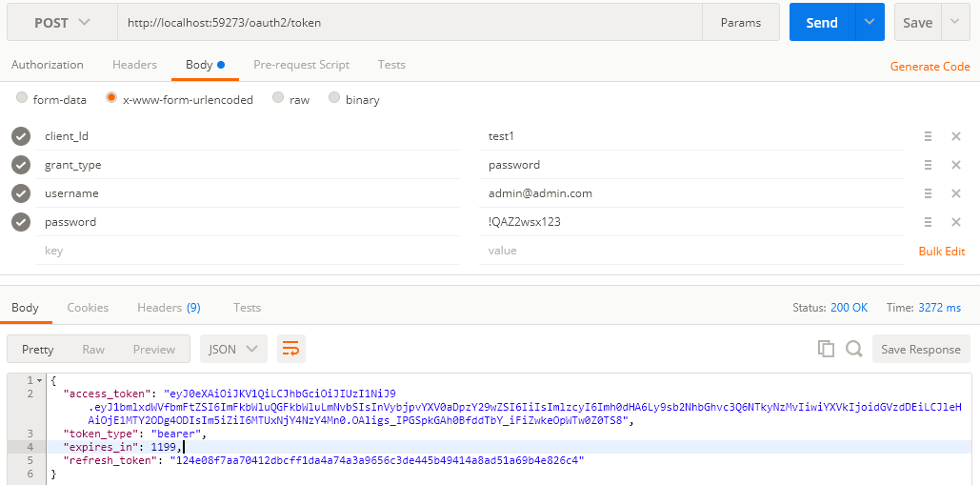Click the 200 OK status text
980x485 pixels.
[x=849, y=308]
